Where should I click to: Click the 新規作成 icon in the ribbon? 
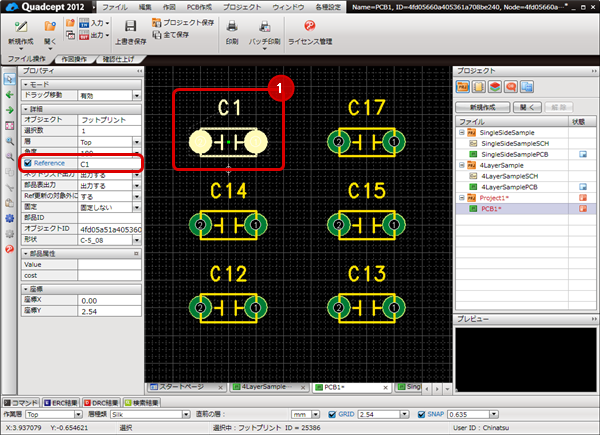tap(21, 27)
